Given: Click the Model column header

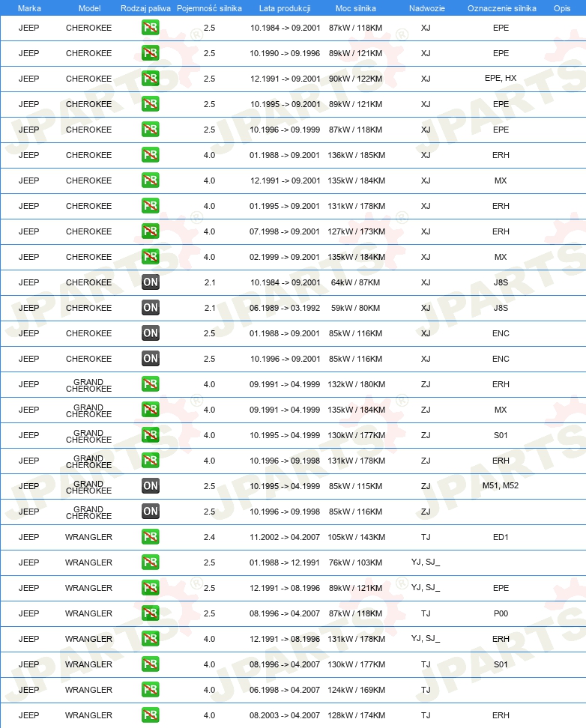Looking at the screenshot, I should click(89, 8).
